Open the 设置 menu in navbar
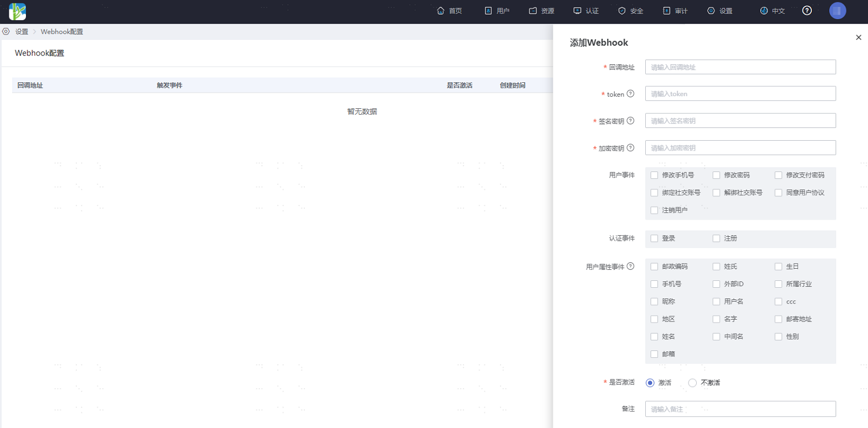Viewport: 868px width, 428px height. click(x=720, y=11)
